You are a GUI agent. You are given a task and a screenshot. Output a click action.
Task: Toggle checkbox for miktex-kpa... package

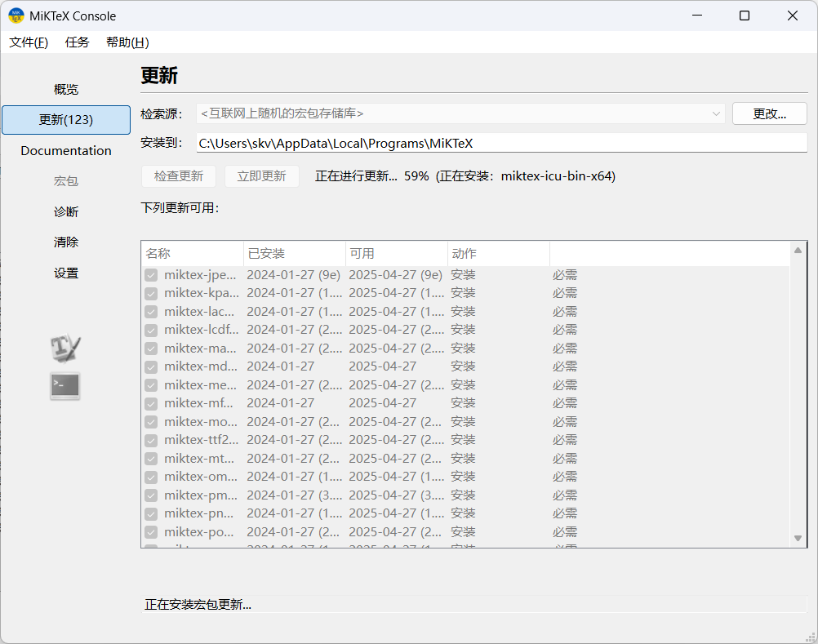[151, 294]
